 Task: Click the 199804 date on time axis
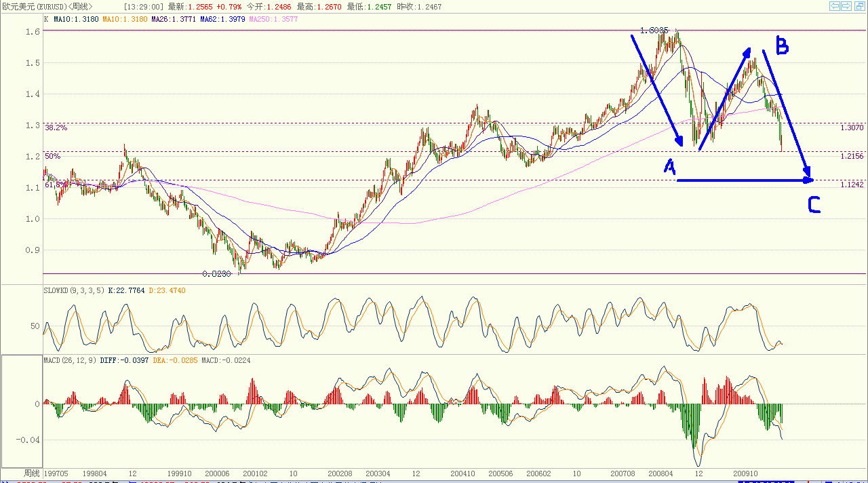(x=94, y=474)
